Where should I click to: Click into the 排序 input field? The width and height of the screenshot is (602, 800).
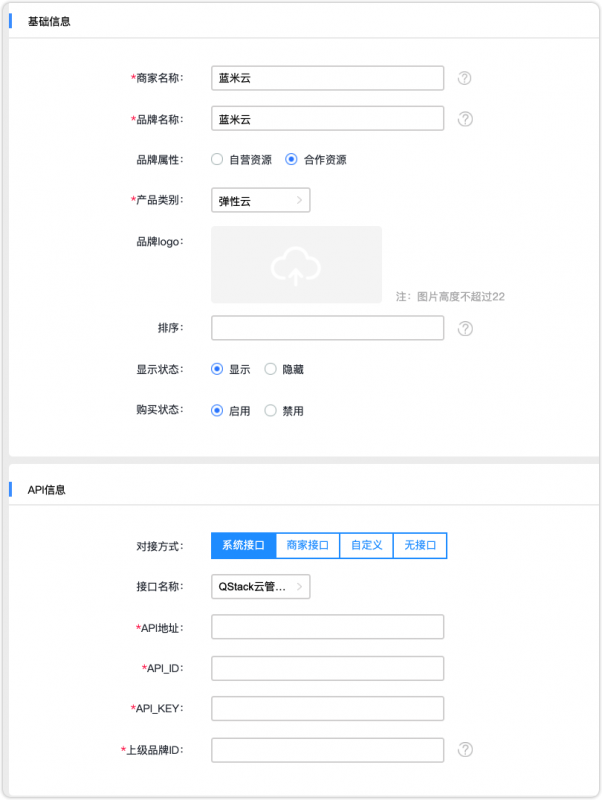[x=327, y=328]
